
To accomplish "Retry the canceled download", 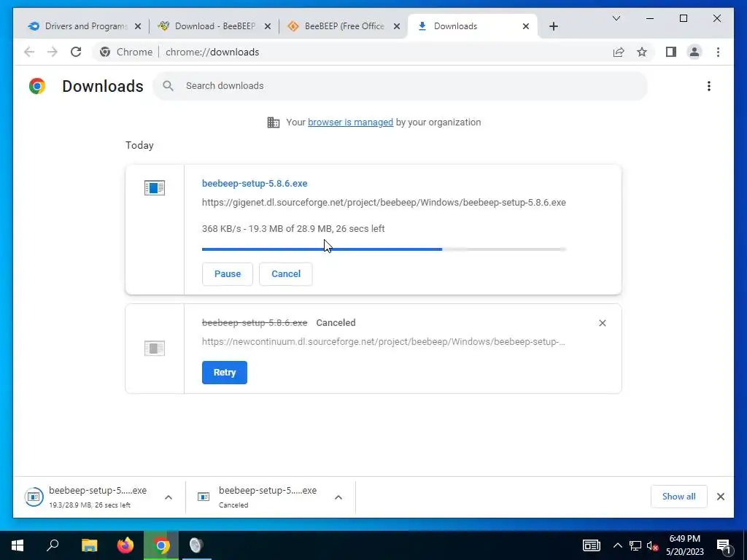I will 225,373.
